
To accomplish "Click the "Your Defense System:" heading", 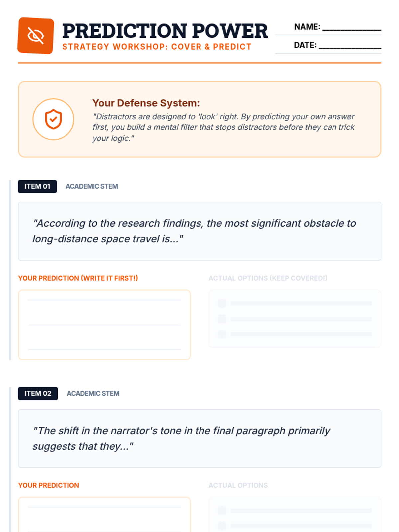I will [146, 103].
